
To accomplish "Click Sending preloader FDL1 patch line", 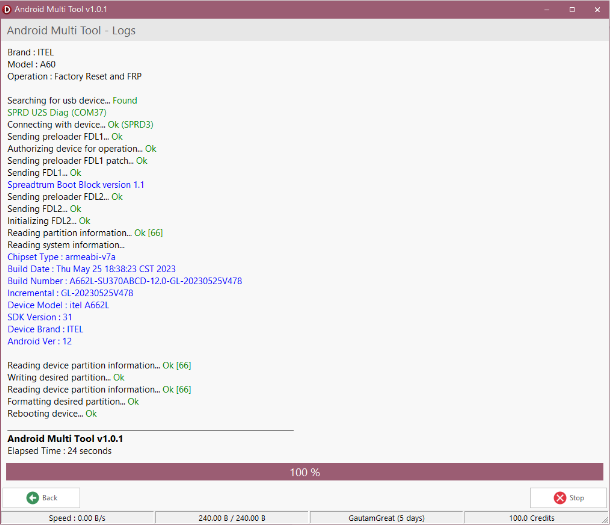I will pyautogui.click(x=78, y=162).
